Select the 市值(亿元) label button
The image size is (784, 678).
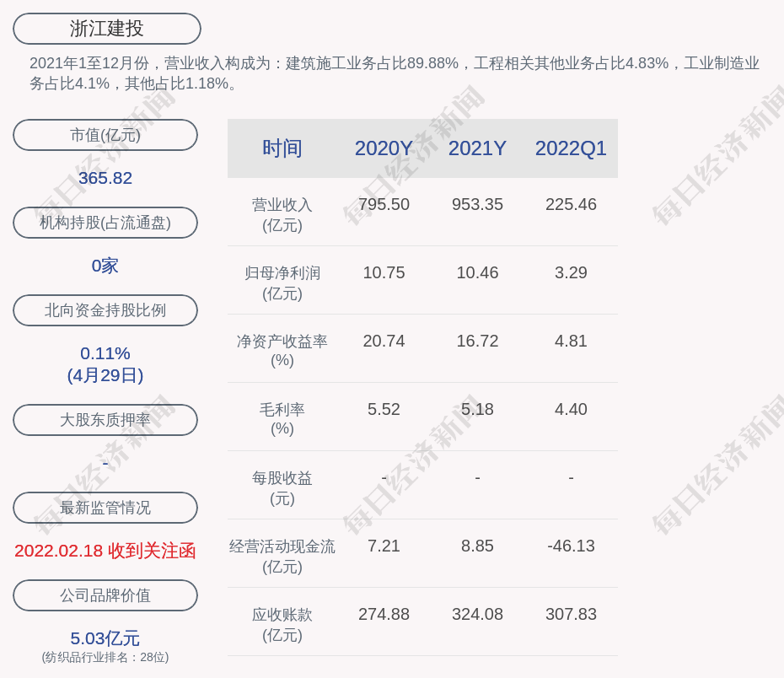pos(105,135)
